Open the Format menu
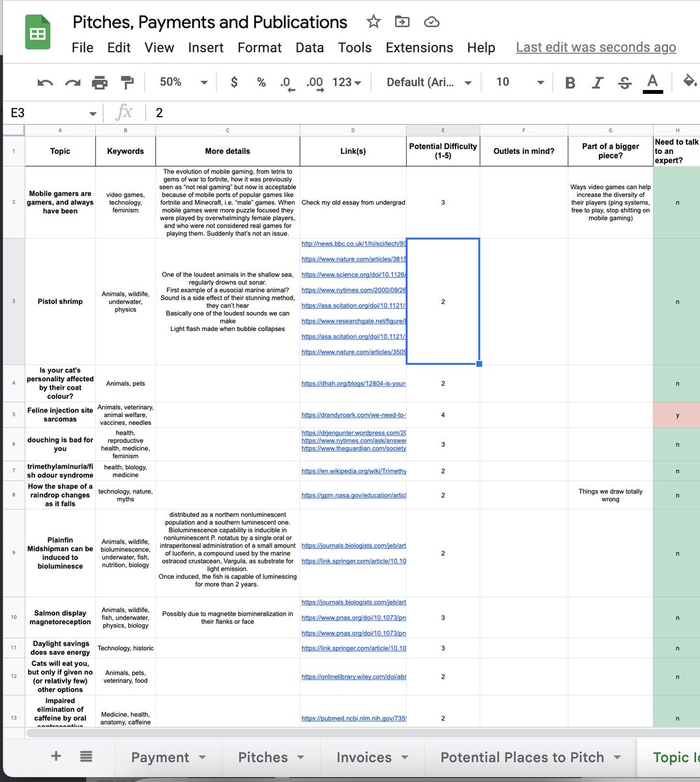 (x=259, y=48)
